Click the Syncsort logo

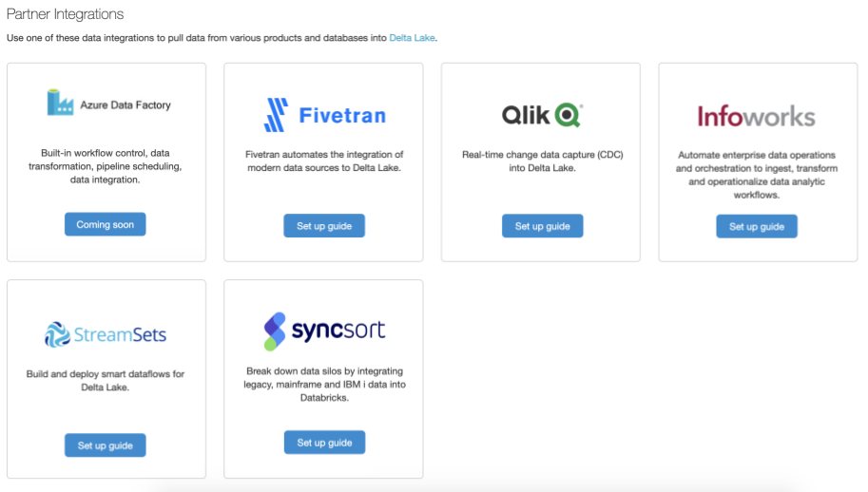pos(324,331)
